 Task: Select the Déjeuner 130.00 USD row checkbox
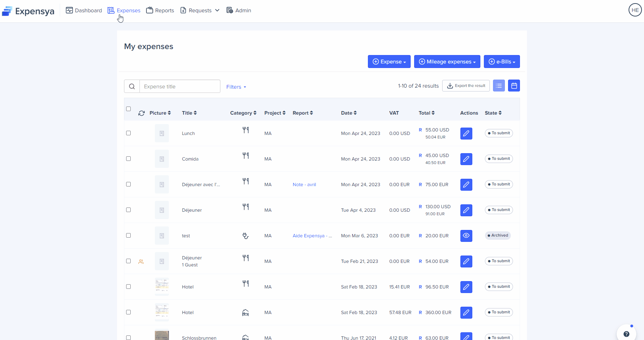[129, 210]
